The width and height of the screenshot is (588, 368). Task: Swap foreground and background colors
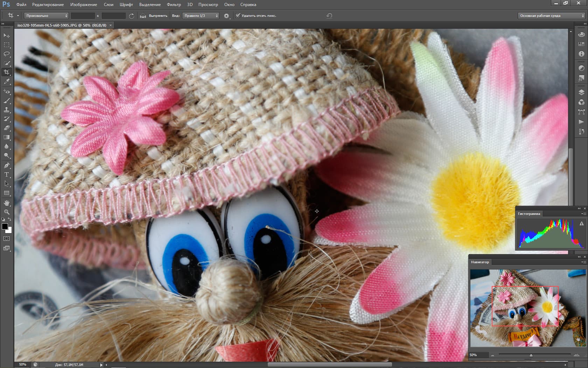(x=10, y=219)
